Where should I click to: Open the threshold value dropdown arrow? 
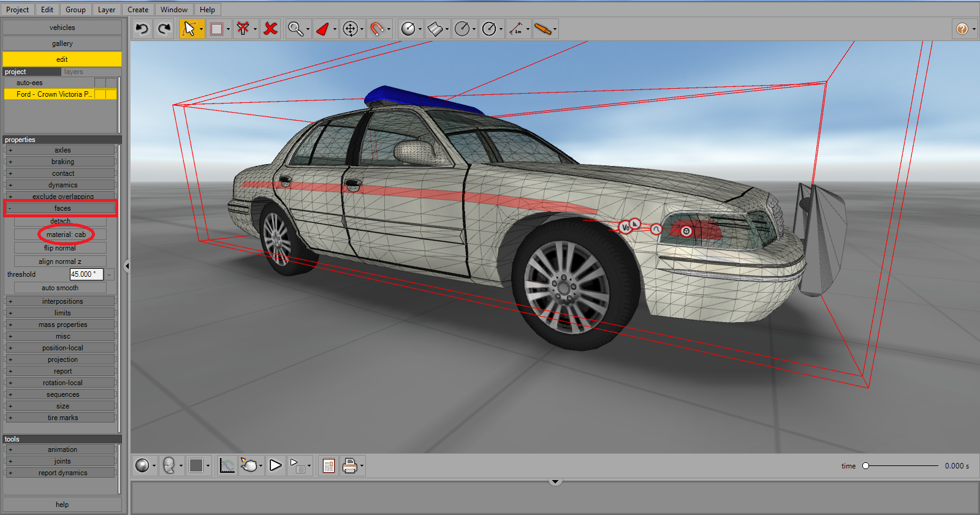point(110,274)
